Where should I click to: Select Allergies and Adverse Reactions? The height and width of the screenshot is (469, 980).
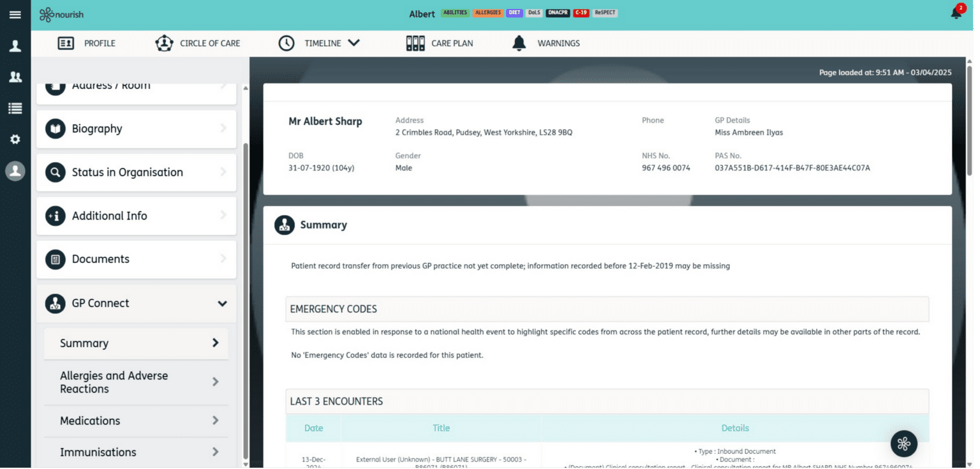(137, 382)
